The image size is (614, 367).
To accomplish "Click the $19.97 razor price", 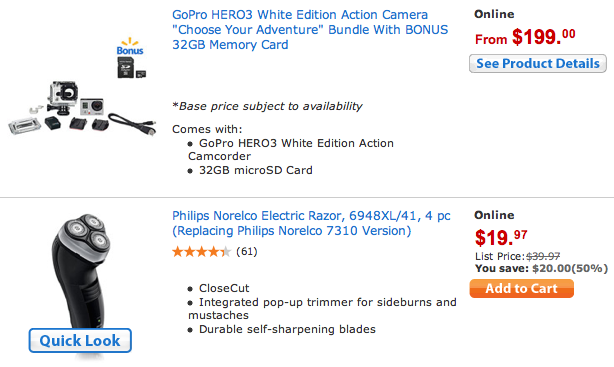I will [501, 237].
